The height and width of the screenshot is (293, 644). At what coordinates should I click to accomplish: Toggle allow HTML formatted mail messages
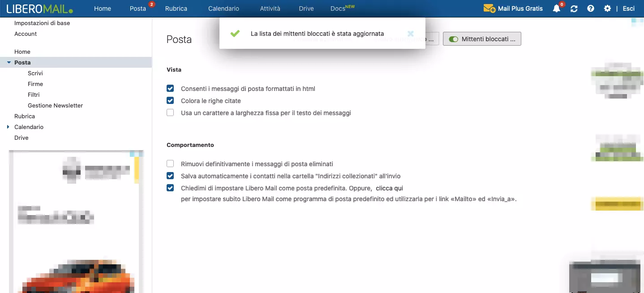170,89
